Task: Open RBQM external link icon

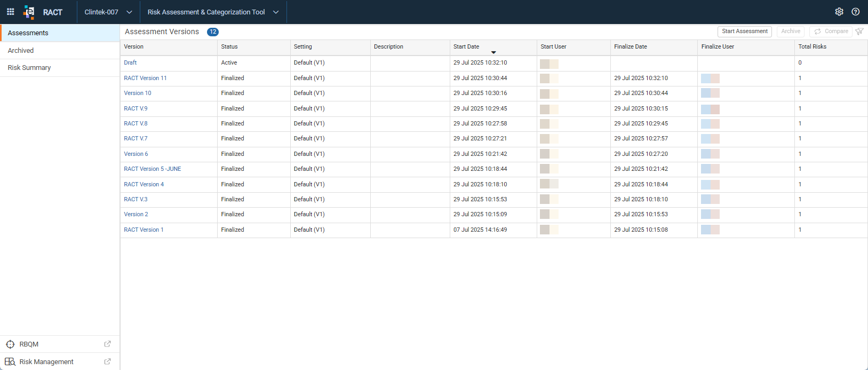Action: pyautogui.click(x=107, y=344)
